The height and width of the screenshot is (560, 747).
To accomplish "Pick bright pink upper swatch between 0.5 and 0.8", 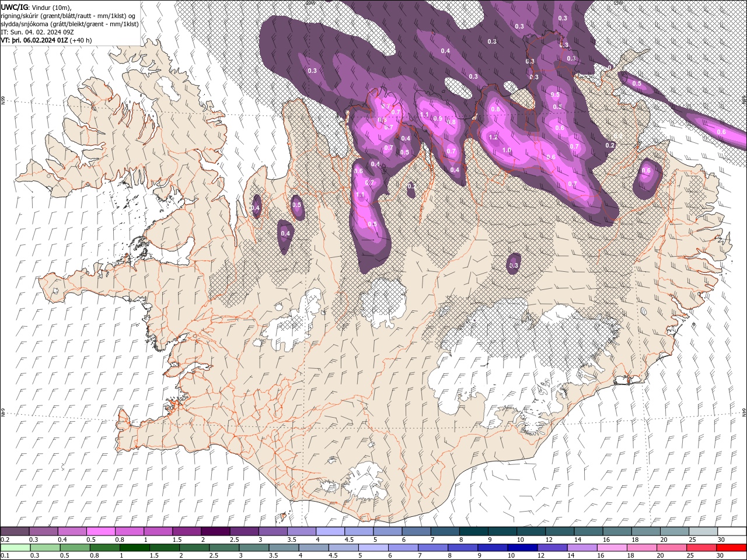I will [x=100, y=531].
